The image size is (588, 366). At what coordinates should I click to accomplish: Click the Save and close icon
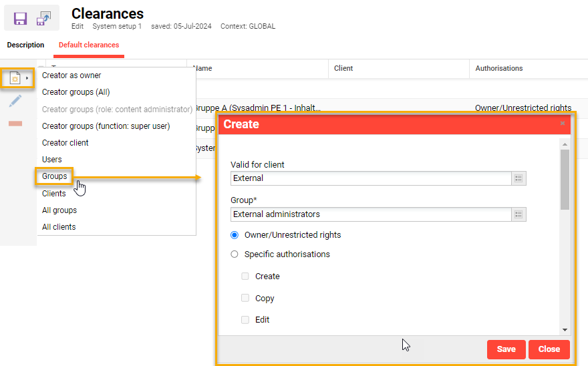(44, 19)
